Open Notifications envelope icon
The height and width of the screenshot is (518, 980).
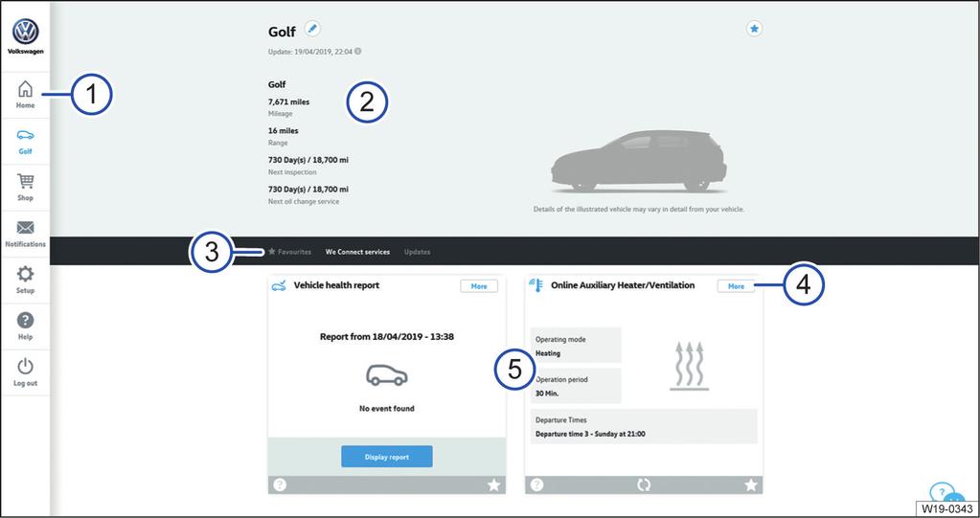tap(25, 228)
